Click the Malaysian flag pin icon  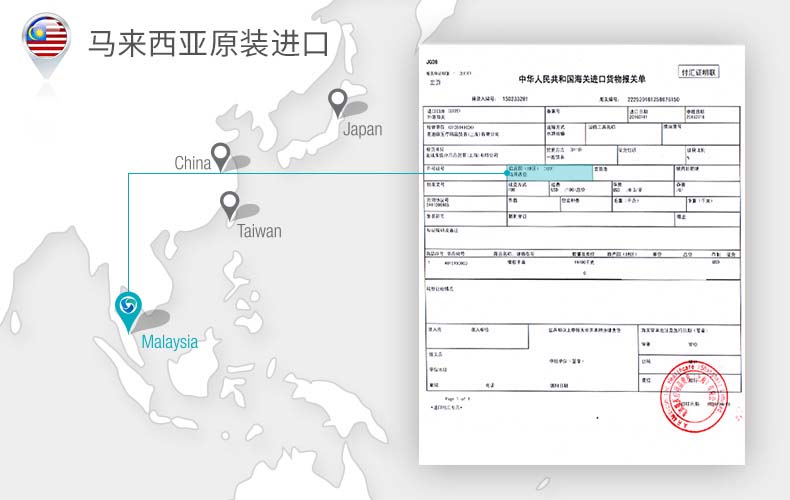[45, 41]
